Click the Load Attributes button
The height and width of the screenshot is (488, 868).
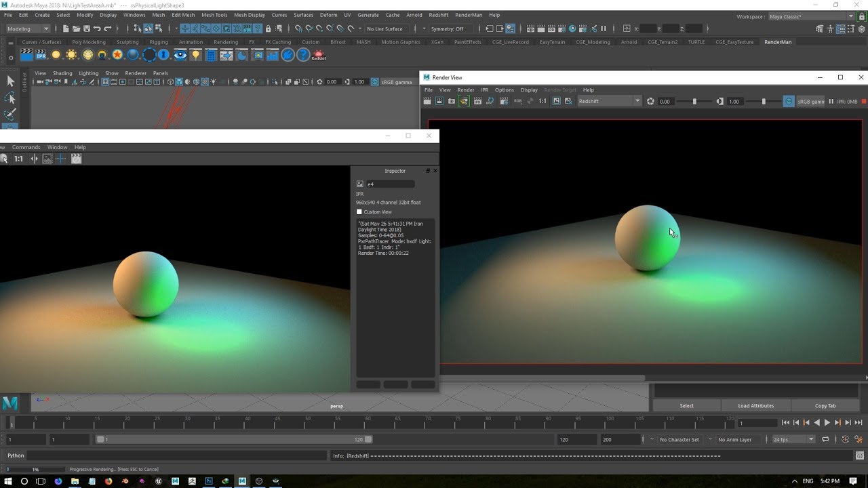[755, 405]
